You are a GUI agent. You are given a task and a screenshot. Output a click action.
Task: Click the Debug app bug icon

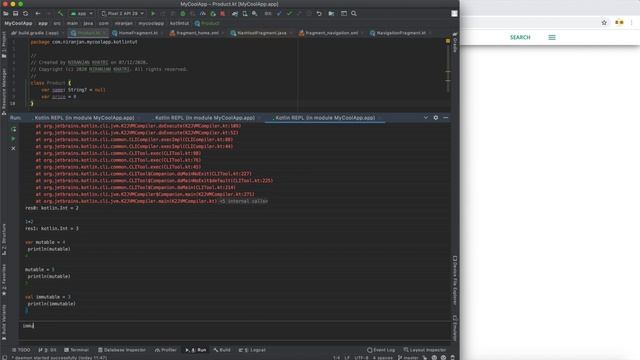(183, 13)
